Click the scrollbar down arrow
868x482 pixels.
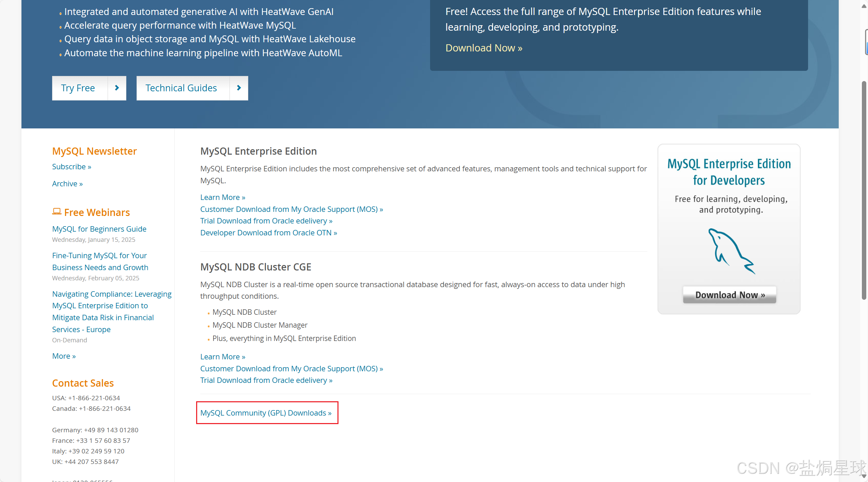(864, 476)
